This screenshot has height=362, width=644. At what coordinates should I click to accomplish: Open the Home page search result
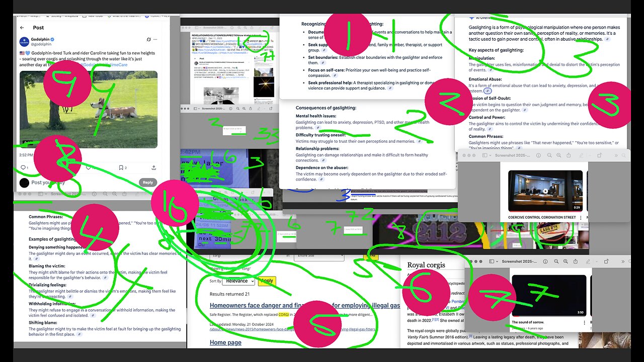(225, 342)
